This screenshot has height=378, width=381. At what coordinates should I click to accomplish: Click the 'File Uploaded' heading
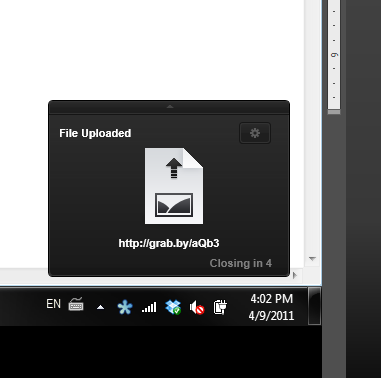[95, 133]
